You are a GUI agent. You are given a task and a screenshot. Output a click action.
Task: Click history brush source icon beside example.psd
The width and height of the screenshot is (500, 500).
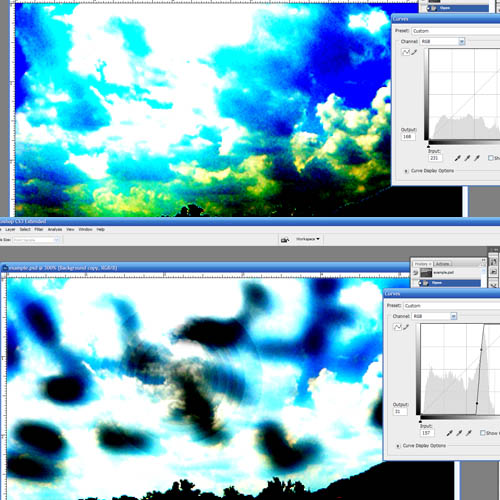(415, 273)
